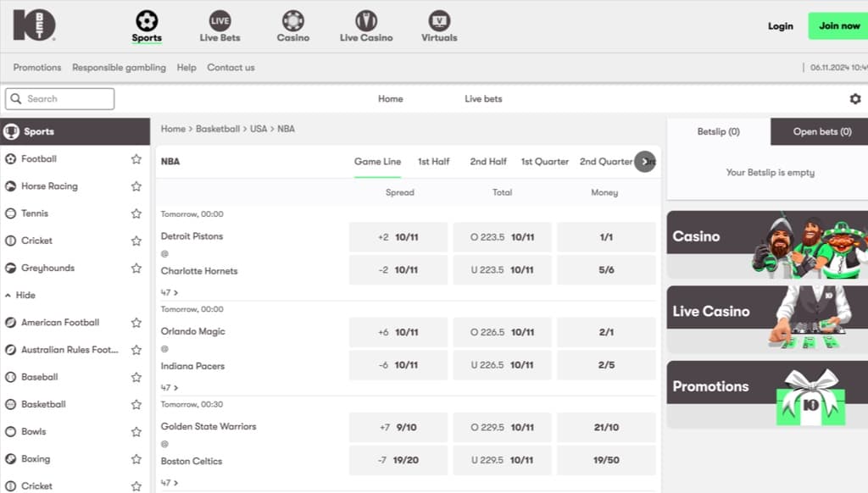The height and width of the screenshot is (493, 868).
Task: Open the settings gear icon
Action: [855, 98]
